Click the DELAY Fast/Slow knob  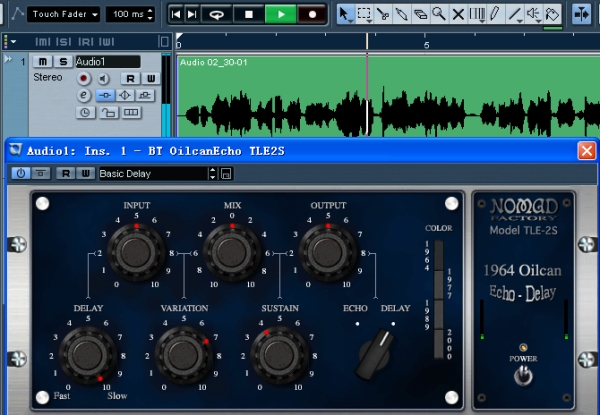88,355
